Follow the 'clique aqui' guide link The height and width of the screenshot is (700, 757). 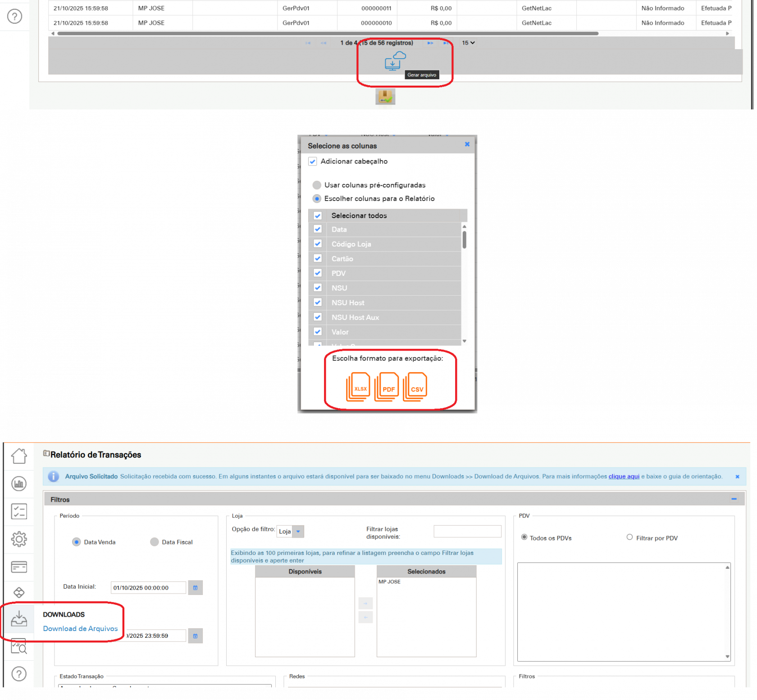click(x=624, y=476)
